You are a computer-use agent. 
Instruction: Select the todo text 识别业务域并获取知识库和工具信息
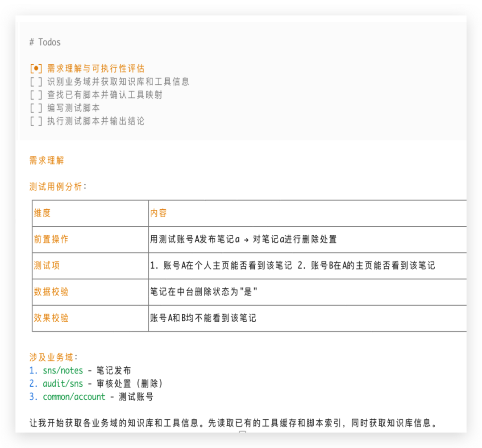click(x=118, y=82)
